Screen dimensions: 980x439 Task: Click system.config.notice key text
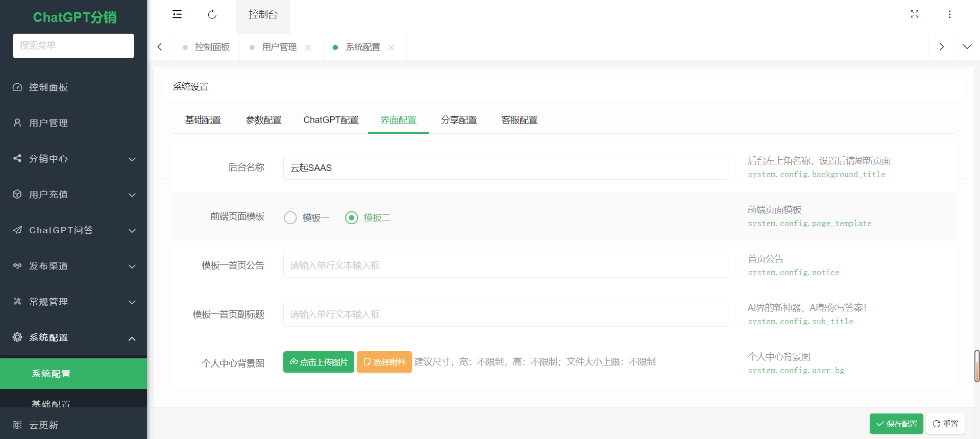794,273
